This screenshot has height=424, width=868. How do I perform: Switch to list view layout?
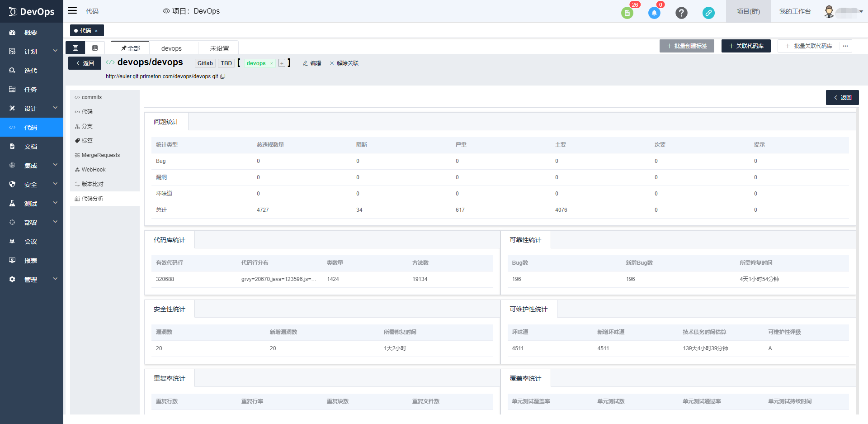pyautogui.click(x=75, y=48)
